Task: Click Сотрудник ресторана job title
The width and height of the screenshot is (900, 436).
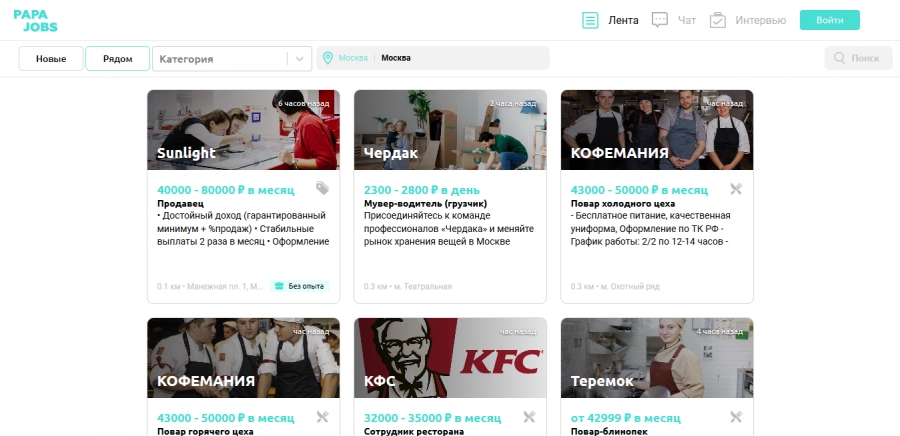Action: click(x=414, y=431)
